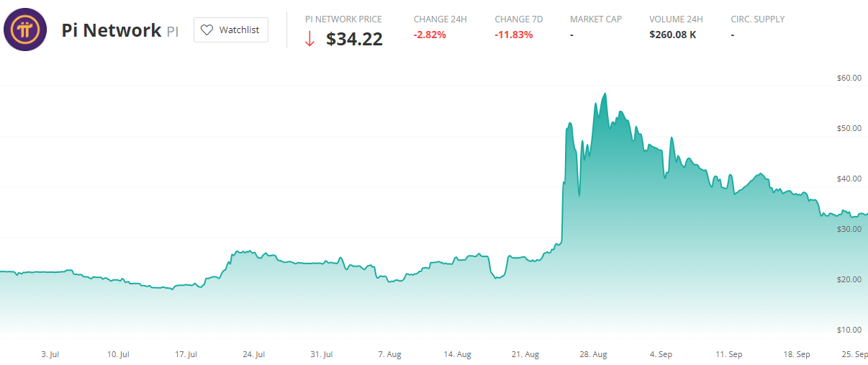
Task: Click the heart icon in Watchlist button
Action: click(x=207, y=30)
